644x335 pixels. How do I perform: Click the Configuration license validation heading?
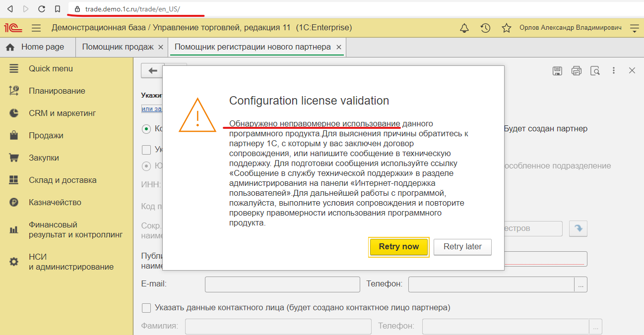[309, 101]
